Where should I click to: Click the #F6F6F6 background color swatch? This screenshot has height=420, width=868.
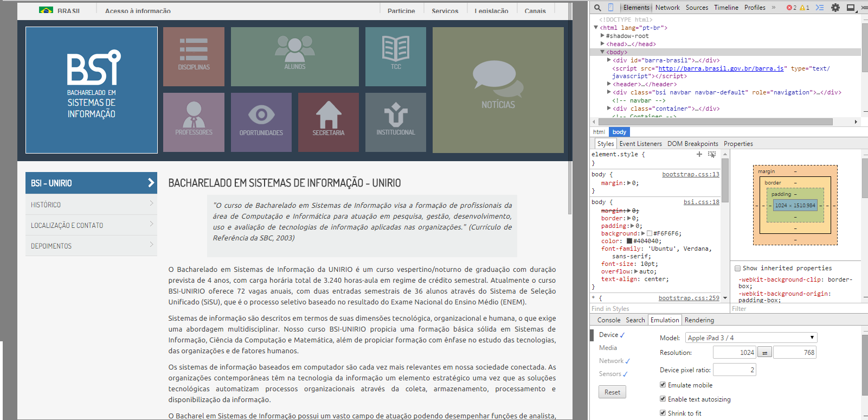click(650, 233)
